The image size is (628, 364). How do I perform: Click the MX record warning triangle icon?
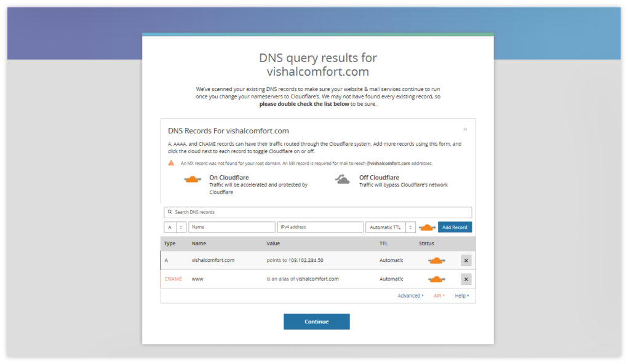(171, 163)
